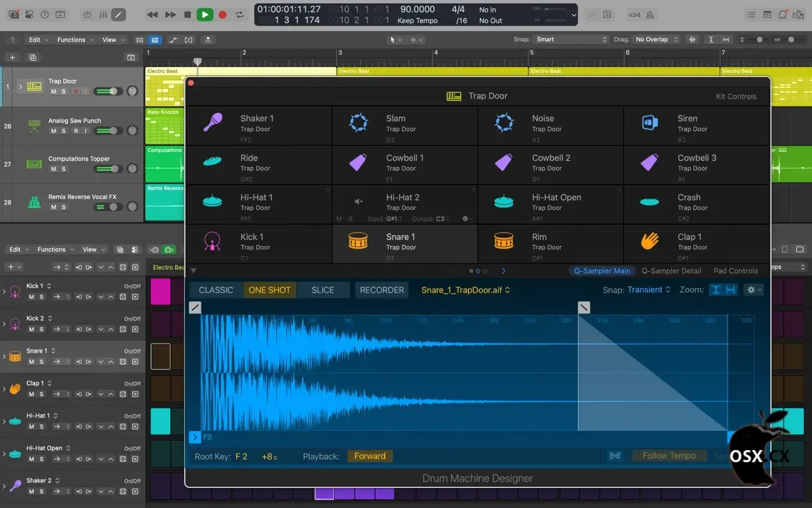Switch to the Q-Sampler Detail tab
This screenshot has height=508, width=812.
[671, 271]
